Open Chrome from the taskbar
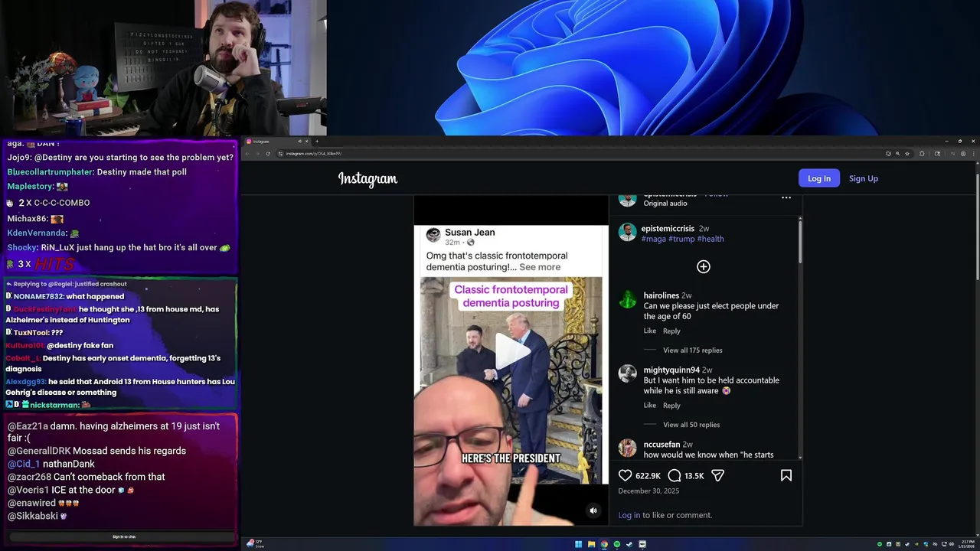Viewport: 980px width, 551px height. [x=604, y=544]
